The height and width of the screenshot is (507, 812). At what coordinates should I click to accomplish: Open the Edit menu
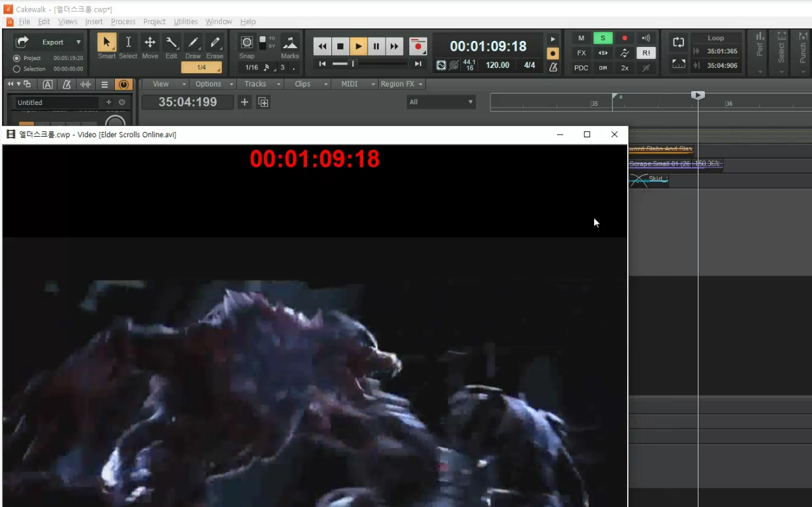pos(44,22)
